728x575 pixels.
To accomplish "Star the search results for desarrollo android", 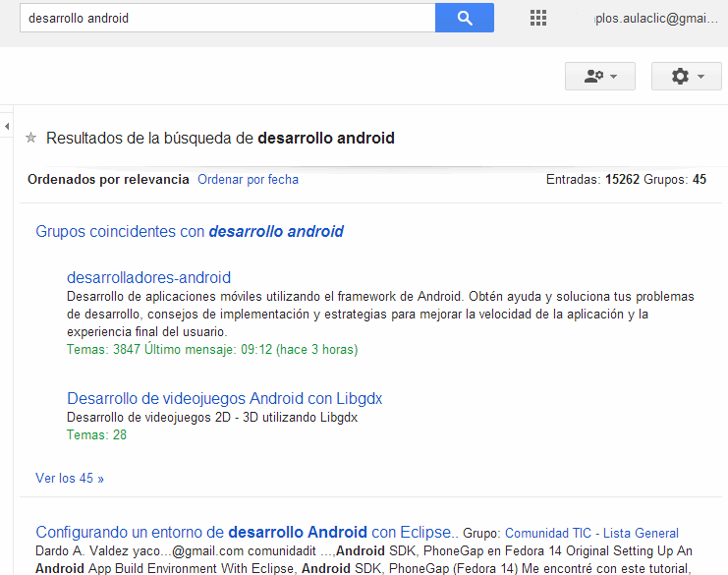I will coord(31,138).
